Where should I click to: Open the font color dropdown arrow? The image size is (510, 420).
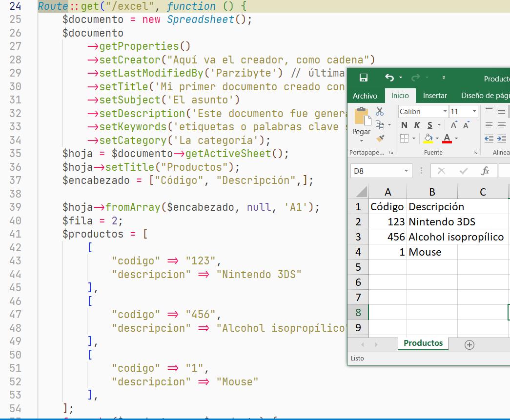point(456,139)
